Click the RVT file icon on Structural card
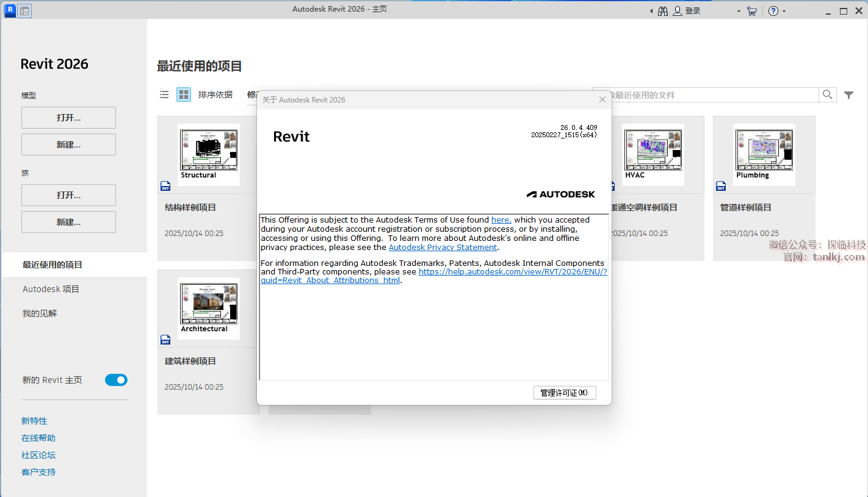The height and width of the screenshot is (497, 868). point(165,186)
